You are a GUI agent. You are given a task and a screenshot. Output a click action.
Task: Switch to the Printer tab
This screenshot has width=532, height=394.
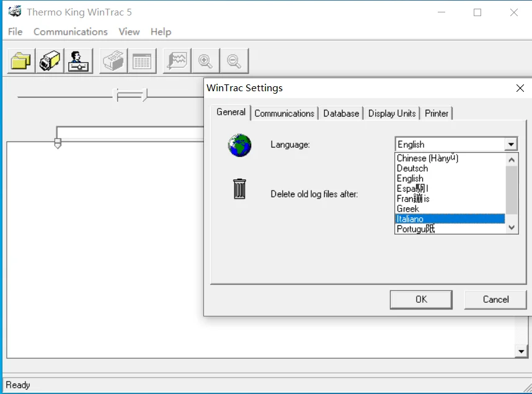[437, 114]
